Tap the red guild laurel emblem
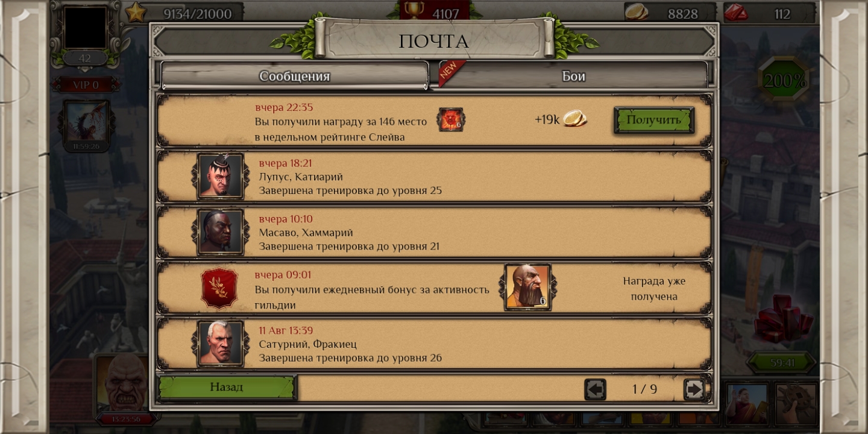This screenshot has width=868, height=434. pos(219,288)
